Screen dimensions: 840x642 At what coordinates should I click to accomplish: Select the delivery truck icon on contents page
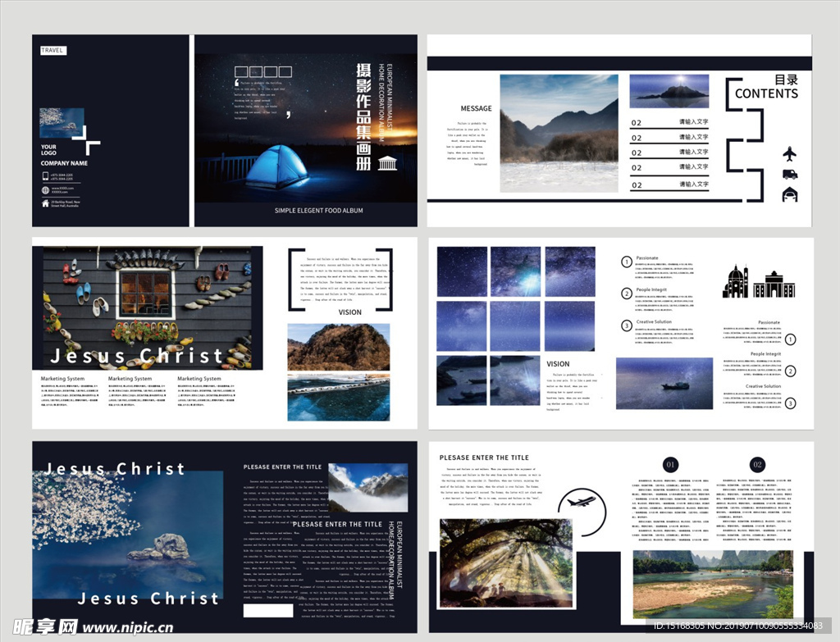(790, 175)
